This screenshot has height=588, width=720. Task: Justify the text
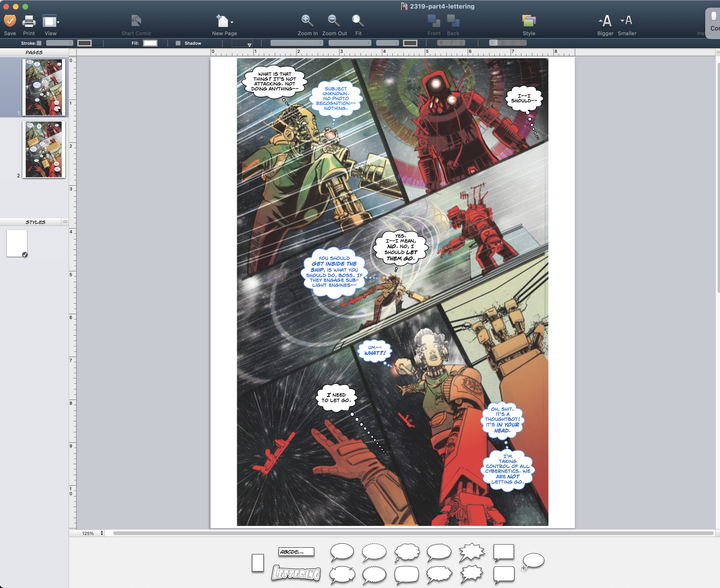522,43
